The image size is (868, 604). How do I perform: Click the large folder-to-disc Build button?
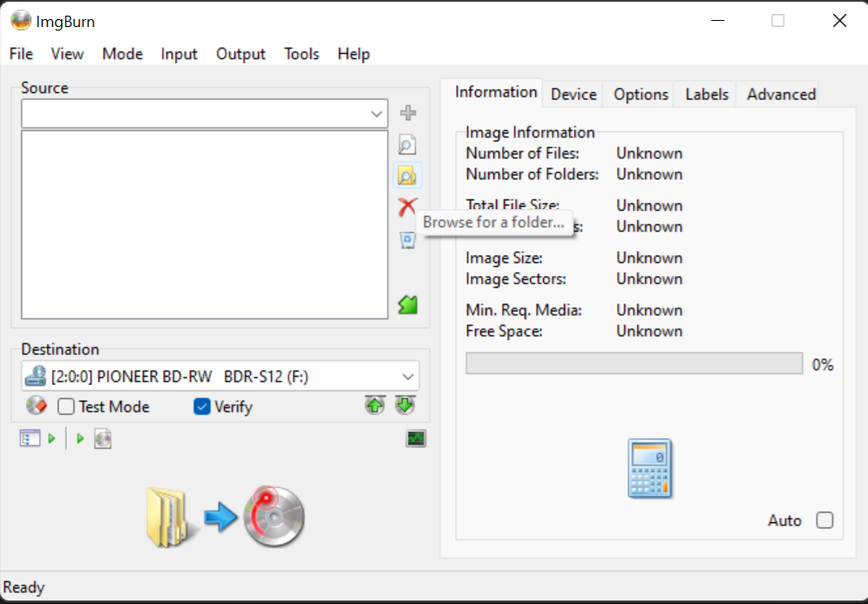point(226,518)
